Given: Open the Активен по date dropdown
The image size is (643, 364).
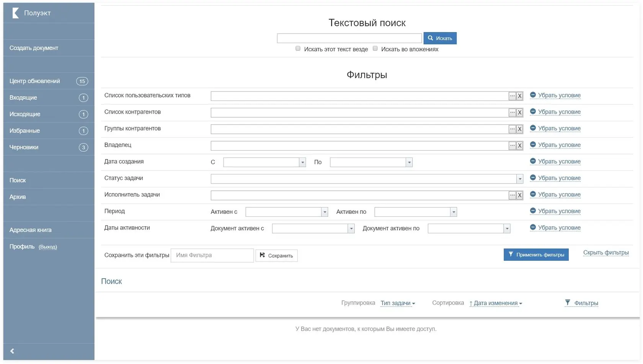Looking at the screenshot, I should click(454, 212).
